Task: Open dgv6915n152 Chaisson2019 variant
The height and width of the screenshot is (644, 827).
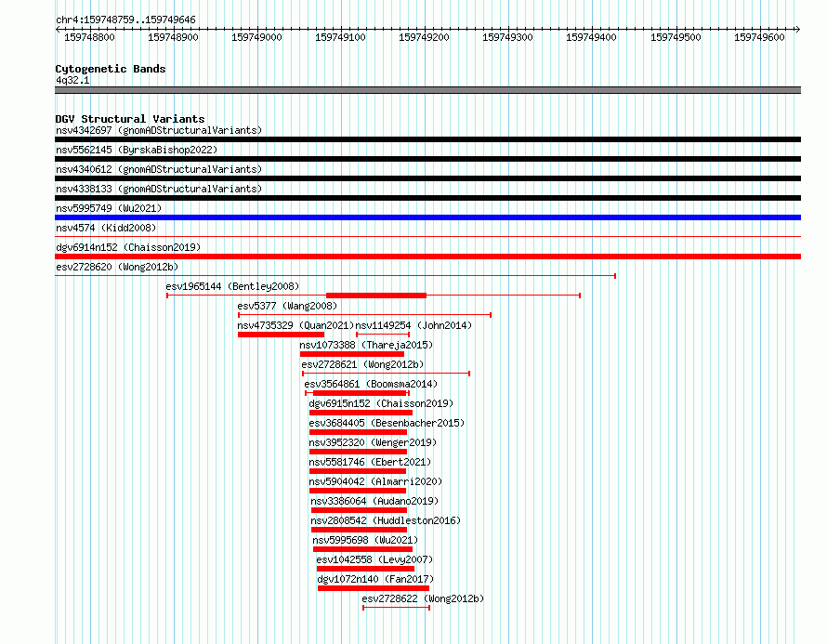Action: coord(381,403)
